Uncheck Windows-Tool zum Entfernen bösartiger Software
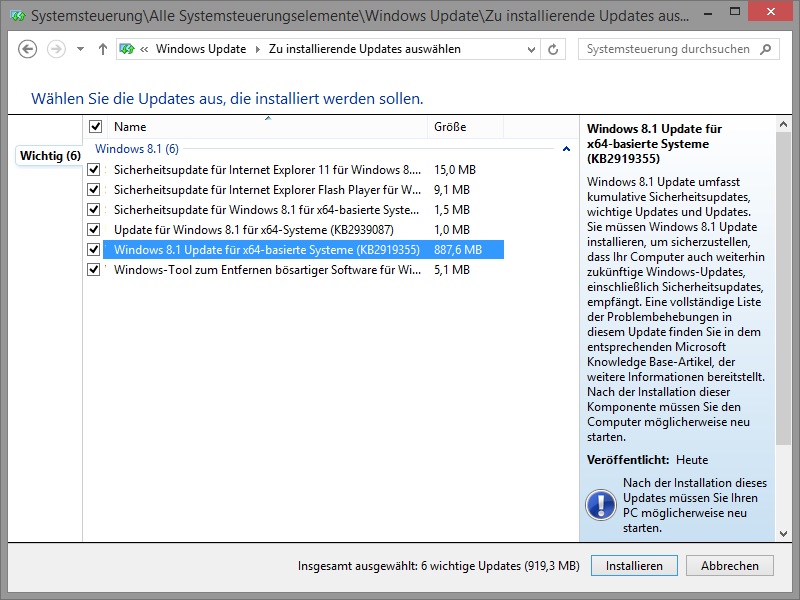Screen dimensions: 800x600 coord(93,269)
